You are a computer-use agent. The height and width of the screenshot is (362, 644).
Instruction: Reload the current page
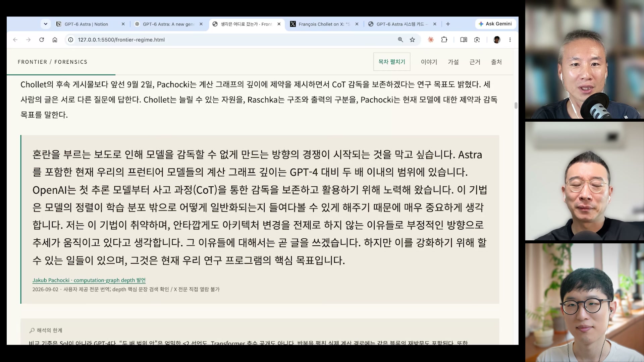coord(42,40)
